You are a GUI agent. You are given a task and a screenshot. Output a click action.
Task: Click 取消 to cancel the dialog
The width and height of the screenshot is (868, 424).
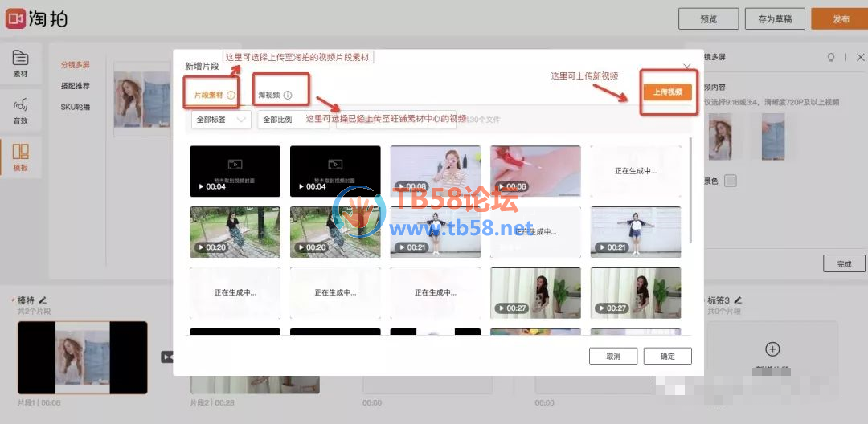pyautogui.click(x=612, y=357)
